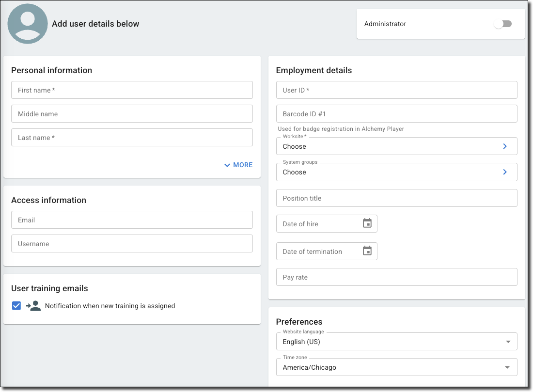The image size is (533, 392).
Task: Click the Worksite chevron arrow
Action: pos(504,146)
